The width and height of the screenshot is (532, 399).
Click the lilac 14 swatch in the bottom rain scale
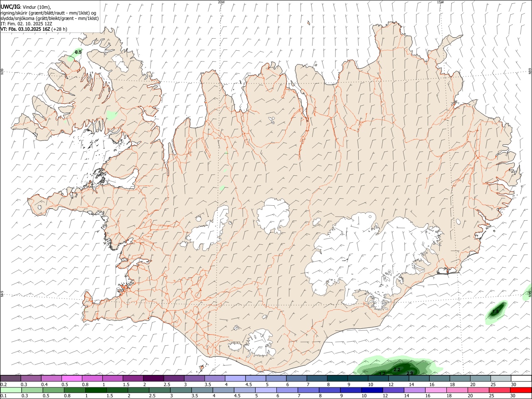(x=414, y=390)
